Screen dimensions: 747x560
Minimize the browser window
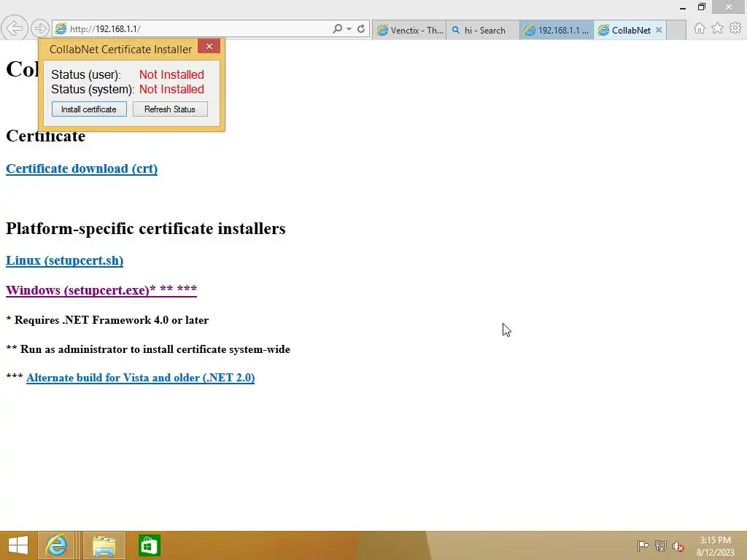coord(683,7)
